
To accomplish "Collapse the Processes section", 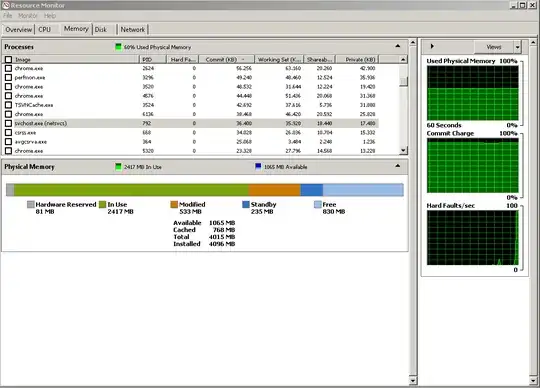I will click(398, 46).
